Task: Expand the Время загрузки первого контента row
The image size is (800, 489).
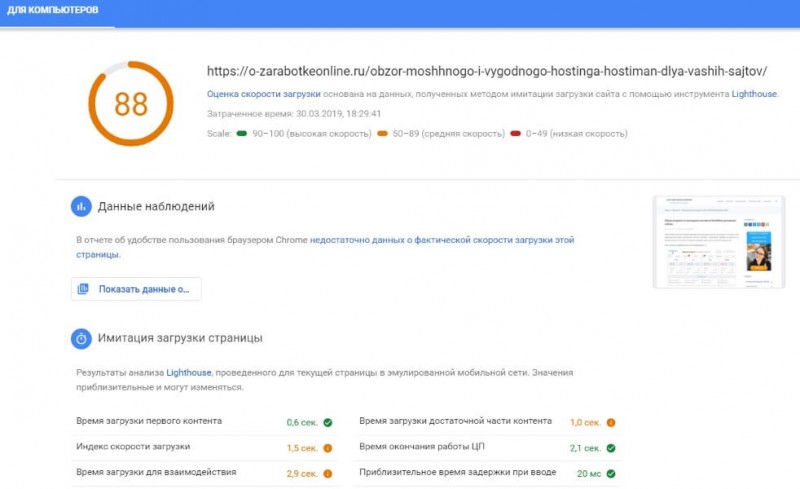Action: tap(204, 422)
